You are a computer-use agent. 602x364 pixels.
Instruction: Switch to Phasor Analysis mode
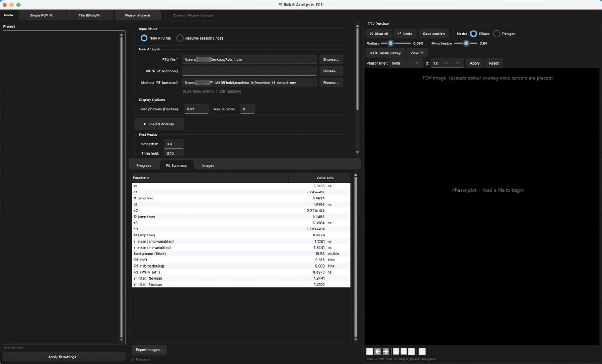pos(138,16)
